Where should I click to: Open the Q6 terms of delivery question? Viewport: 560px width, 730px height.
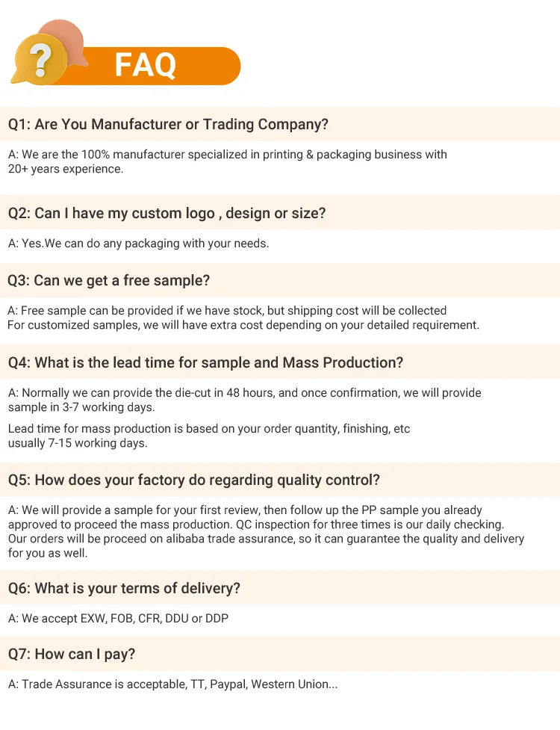pyautogui.click(x=124, y=589)
